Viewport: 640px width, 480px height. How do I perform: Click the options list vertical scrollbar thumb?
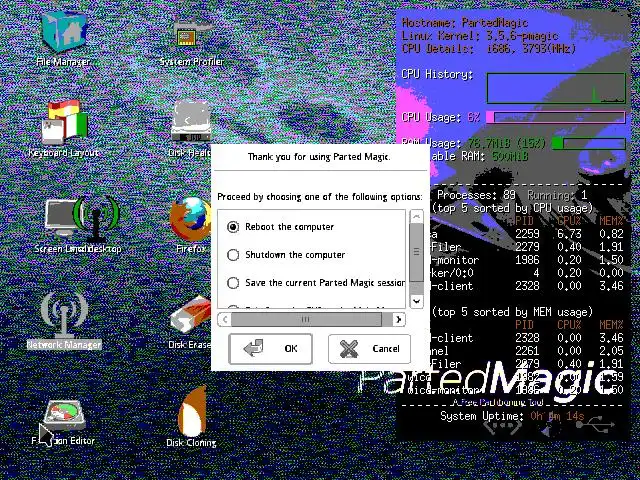[x=416, y=252]
